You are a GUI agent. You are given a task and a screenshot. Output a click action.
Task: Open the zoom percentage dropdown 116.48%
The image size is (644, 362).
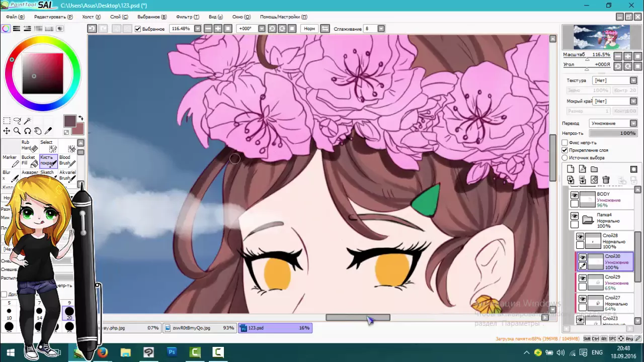tap(198, 29)
